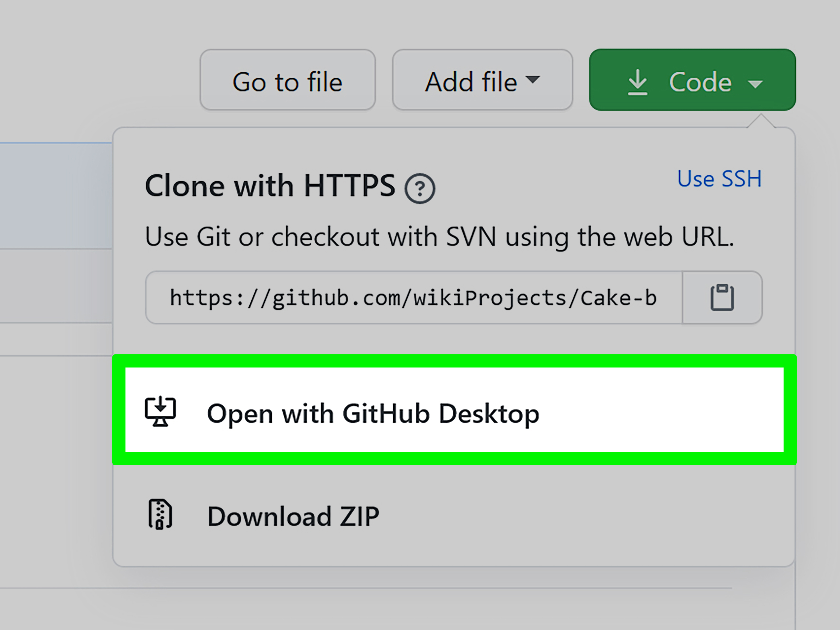The height and width of the screenshot is (630, 840).
Task: Click the GitHub Desktop monitor download icon
Action: (160, 411)
